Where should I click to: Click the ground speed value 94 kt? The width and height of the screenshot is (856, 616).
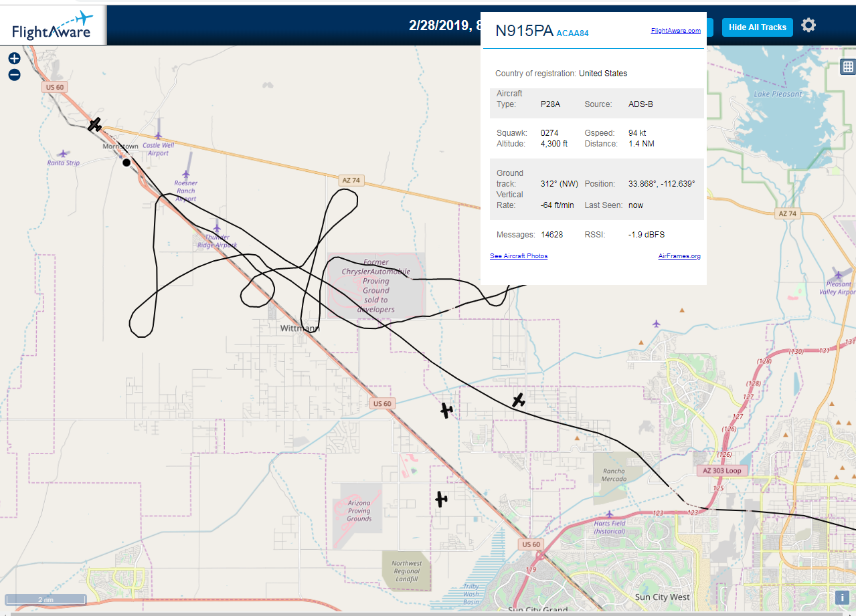tap(637, 133)
